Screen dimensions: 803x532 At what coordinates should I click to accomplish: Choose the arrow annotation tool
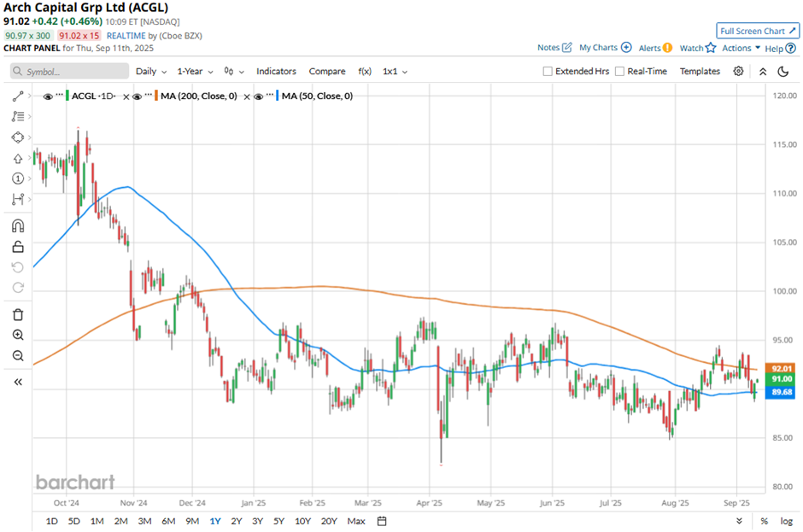(x=18, y=158)
